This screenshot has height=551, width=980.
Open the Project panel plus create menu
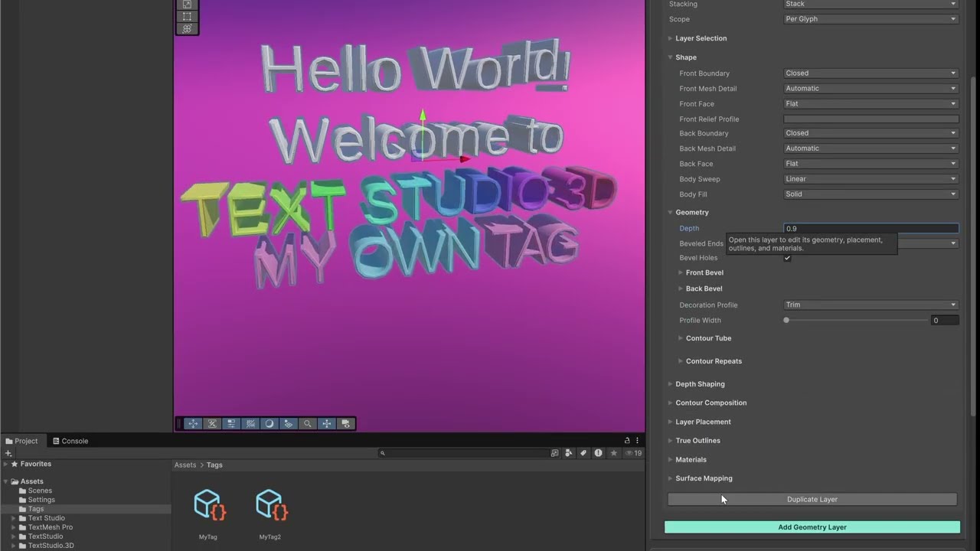tap(8, 453)
